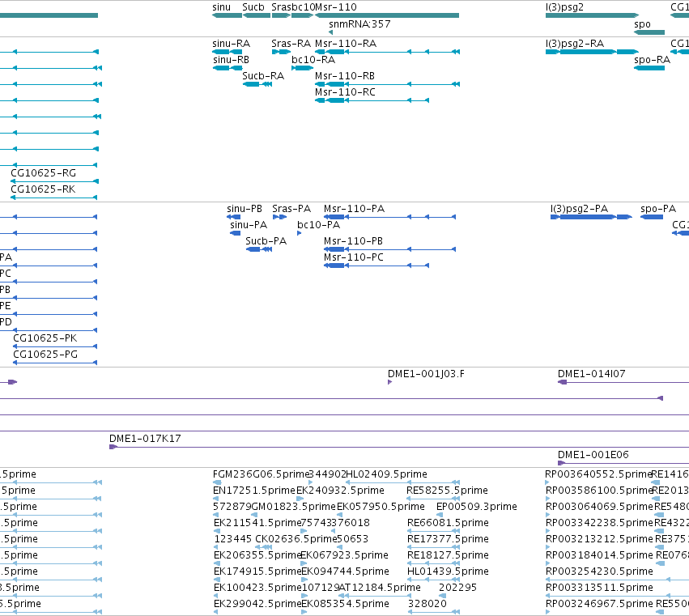This screenshot has width=689, height=616.
Task: Select EST EK206355.5prime
Action: pos(257,556)
